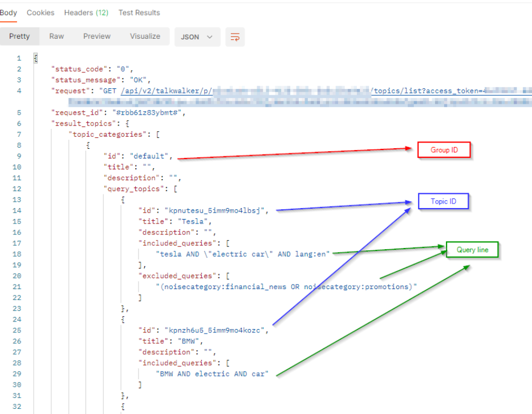Open the Headers (12) tab
The width and height of the screenshot is (532, 414).
87,13
